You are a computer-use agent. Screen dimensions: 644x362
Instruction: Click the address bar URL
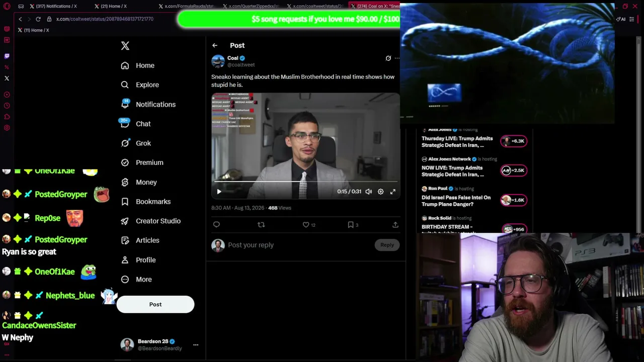coord(105,19)
